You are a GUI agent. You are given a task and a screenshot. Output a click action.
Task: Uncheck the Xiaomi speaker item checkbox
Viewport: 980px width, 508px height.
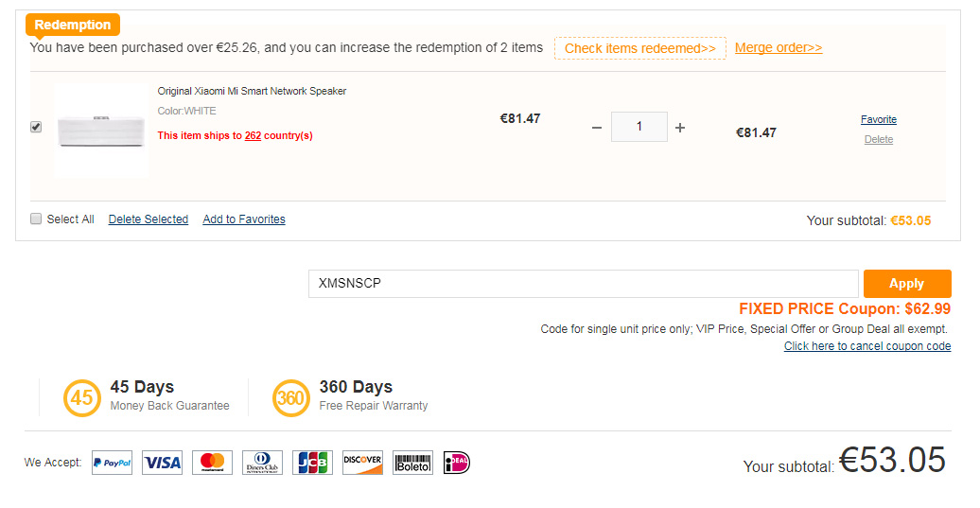click(x=36, y=127)
